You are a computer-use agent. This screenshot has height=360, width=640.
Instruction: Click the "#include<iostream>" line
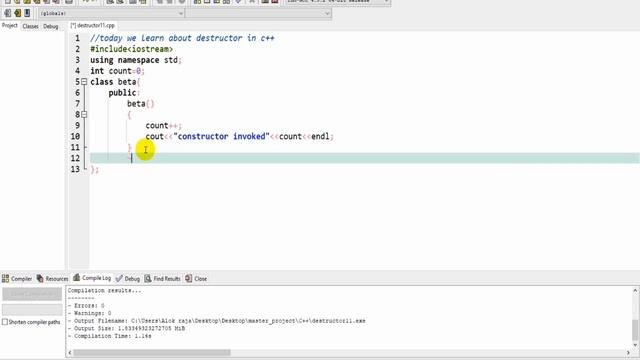coord(131,49)
